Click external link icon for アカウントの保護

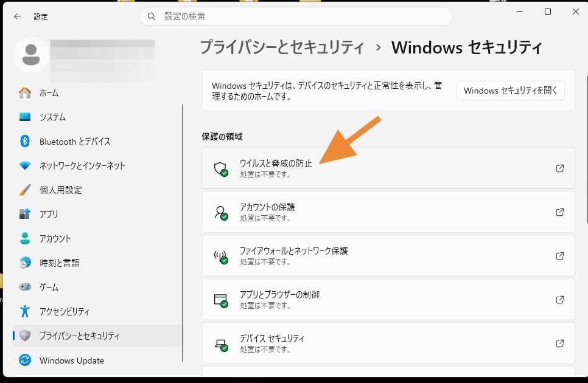[x=560, y=212]
